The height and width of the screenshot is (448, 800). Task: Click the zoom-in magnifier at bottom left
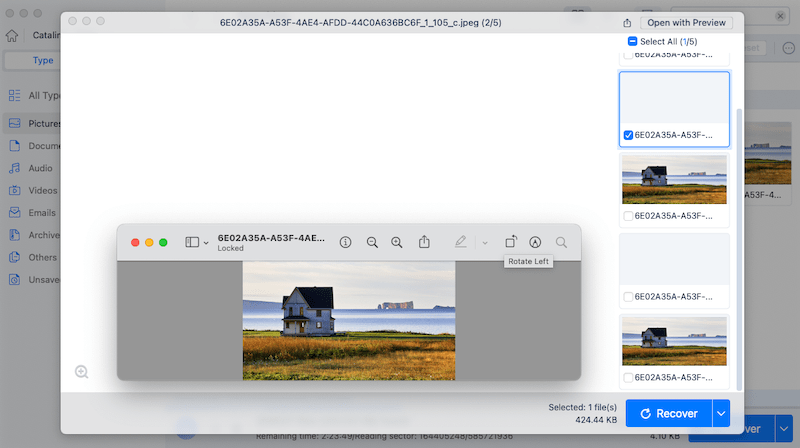82,372
